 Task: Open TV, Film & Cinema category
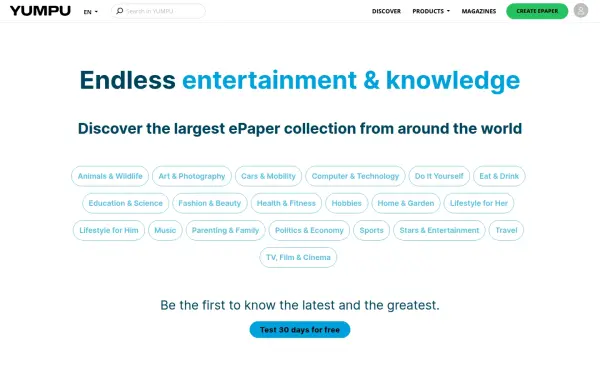click(x=298, y=258)
